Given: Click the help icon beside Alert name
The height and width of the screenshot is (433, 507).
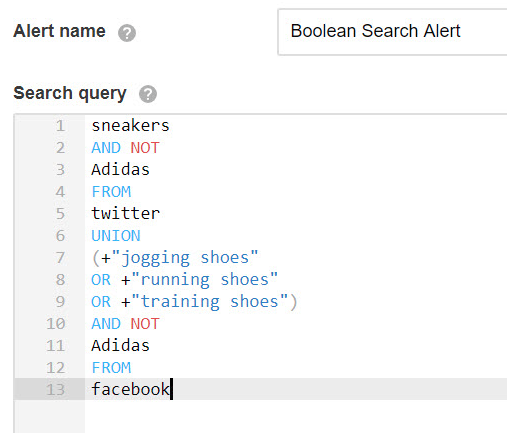Looking at the screenshot, I should [127, 33].
